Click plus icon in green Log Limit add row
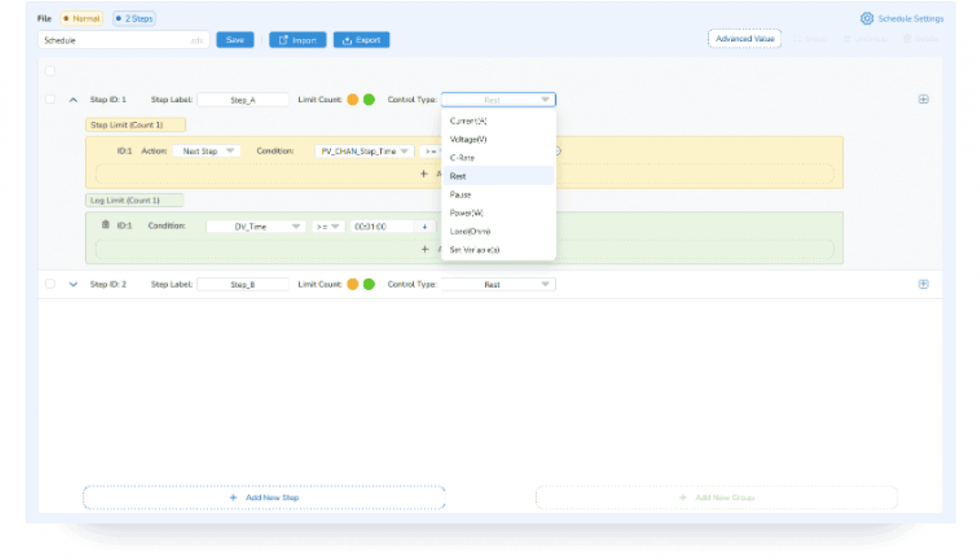980x560 pixels. tap(425, 249)
